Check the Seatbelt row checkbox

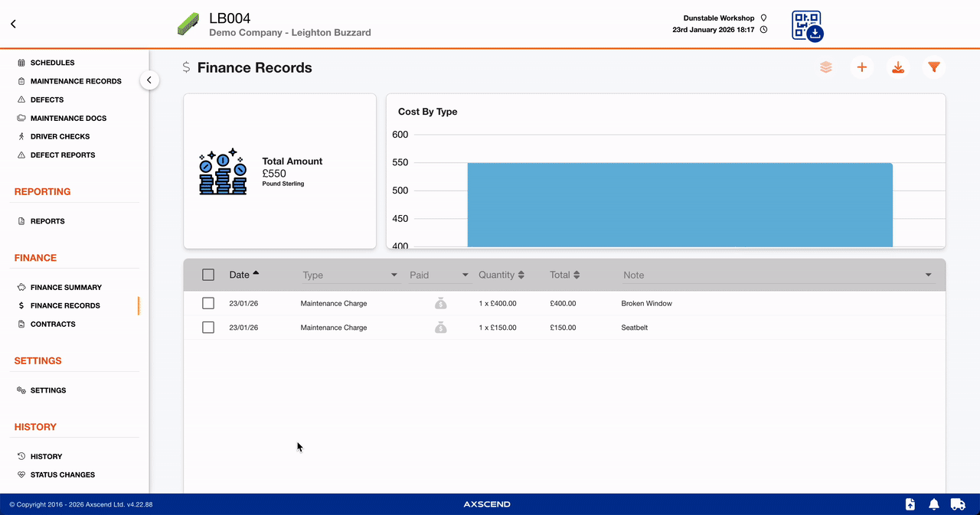208,328
